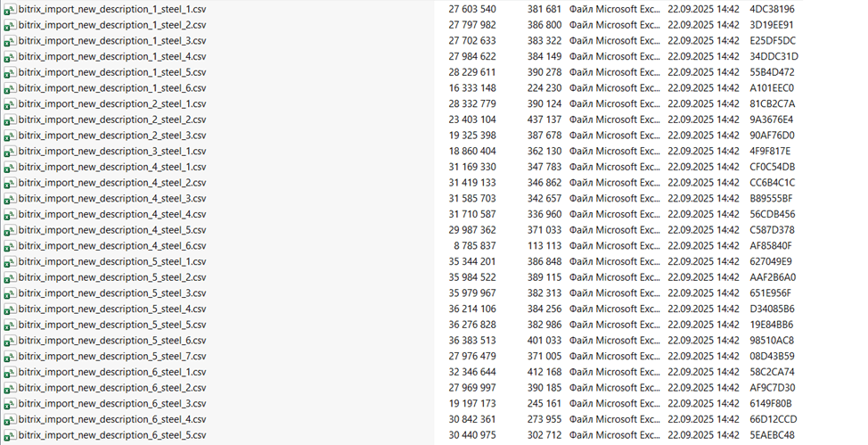
Task: Click the size value 8 785 837
Action: 475,246
